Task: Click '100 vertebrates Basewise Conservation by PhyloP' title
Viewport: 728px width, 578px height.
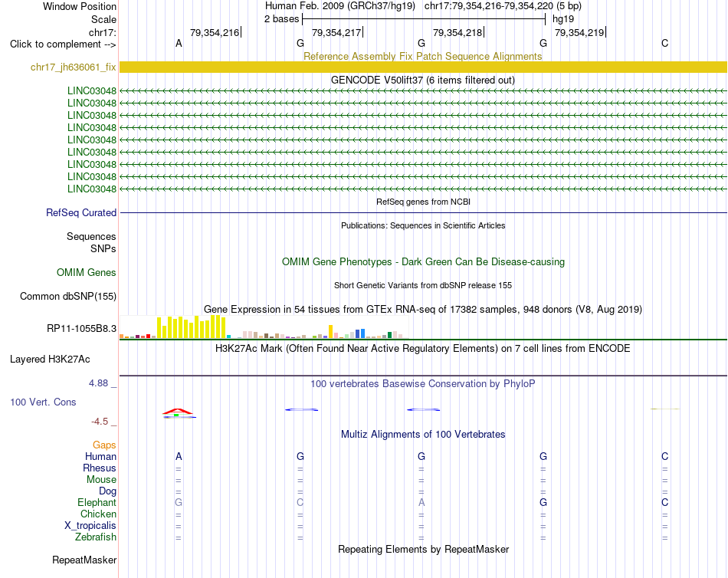Action: pos(422,384)
